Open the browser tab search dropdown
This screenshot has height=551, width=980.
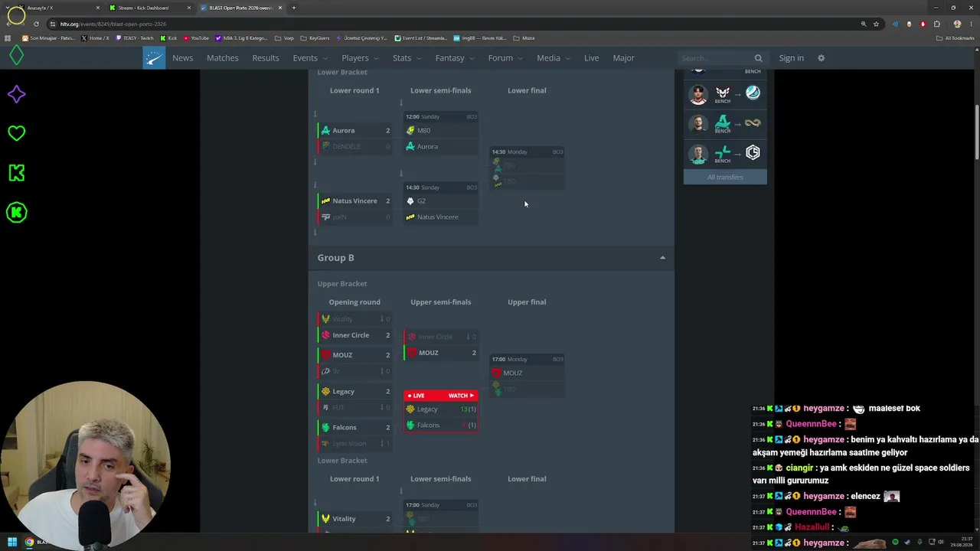(x=9, y=8)
